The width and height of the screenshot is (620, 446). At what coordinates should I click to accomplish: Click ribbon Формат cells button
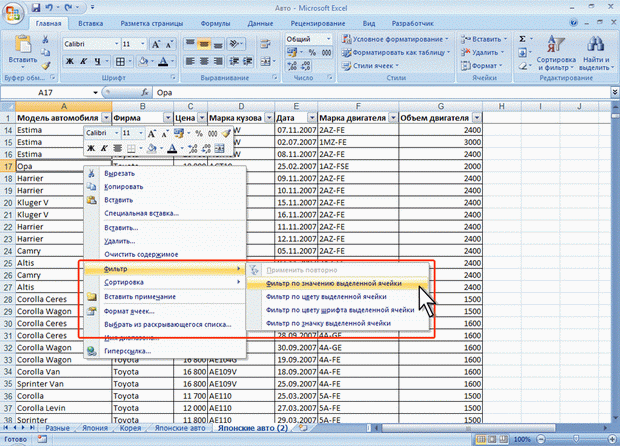[482, 66]
